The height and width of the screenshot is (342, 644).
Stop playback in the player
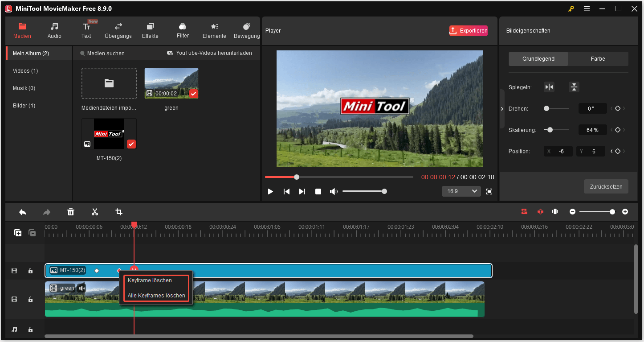click(x=318, y=191)
